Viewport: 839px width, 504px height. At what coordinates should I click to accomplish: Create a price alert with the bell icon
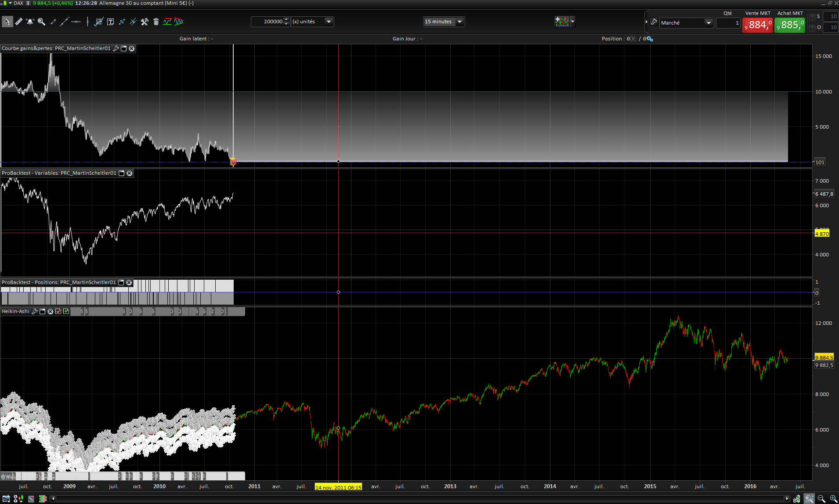[x=30, y=22]
